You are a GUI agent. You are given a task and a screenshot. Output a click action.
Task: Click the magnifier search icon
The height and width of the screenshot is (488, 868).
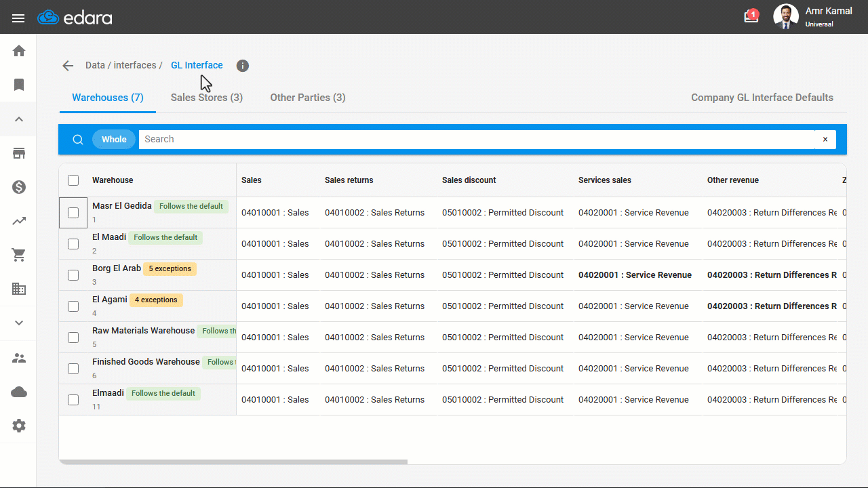click(78, 140)
